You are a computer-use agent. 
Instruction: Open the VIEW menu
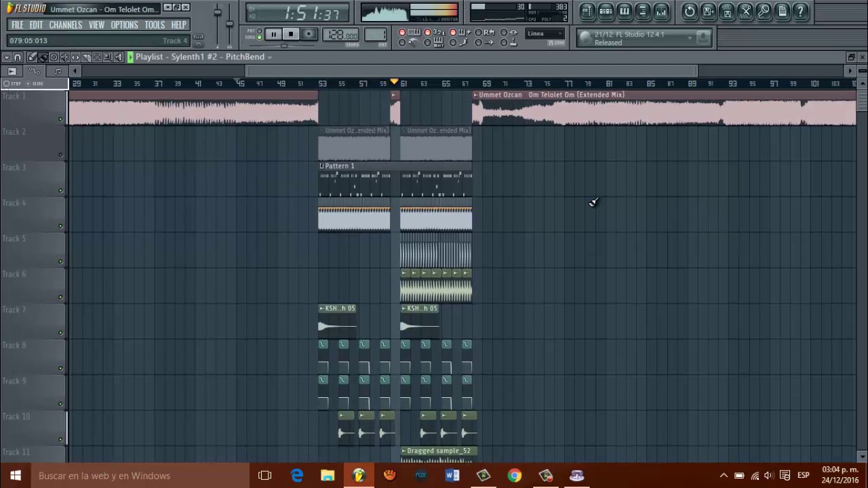96,25
